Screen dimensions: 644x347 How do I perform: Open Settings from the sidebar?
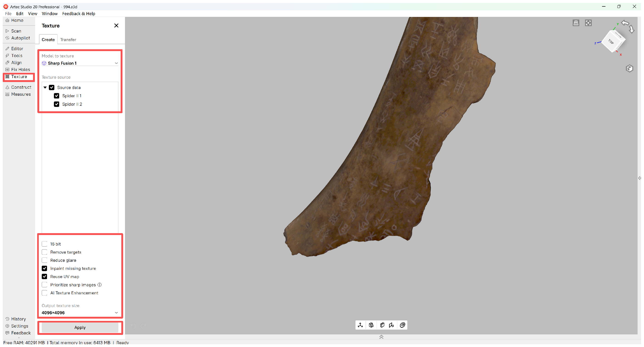pyautogui.click(x=17, y=326)
